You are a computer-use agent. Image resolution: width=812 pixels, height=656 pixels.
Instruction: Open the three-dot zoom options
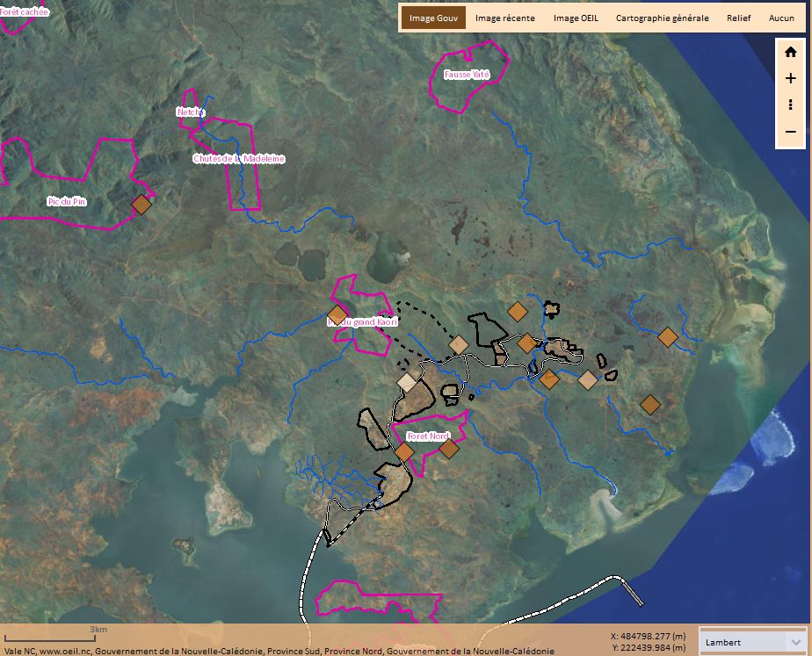tap(790, 105)
